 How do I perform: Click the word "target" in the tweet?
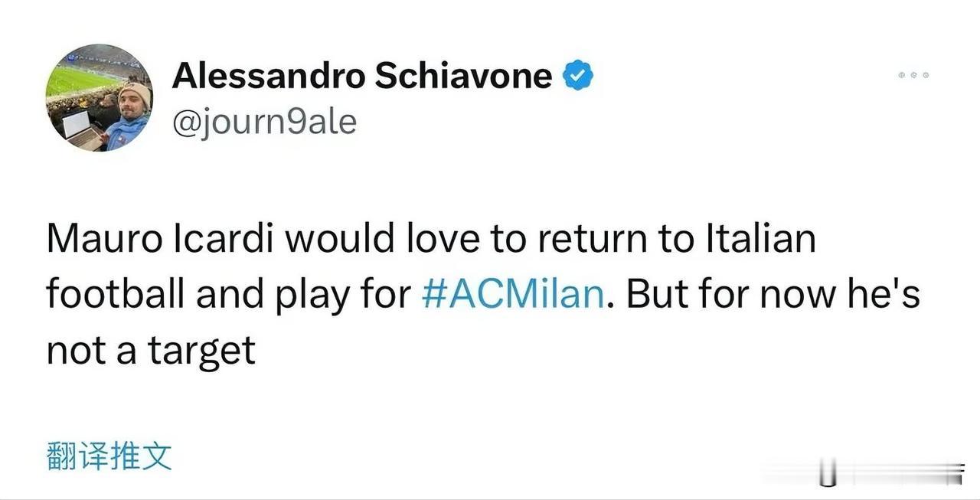(x=201, y=351)
